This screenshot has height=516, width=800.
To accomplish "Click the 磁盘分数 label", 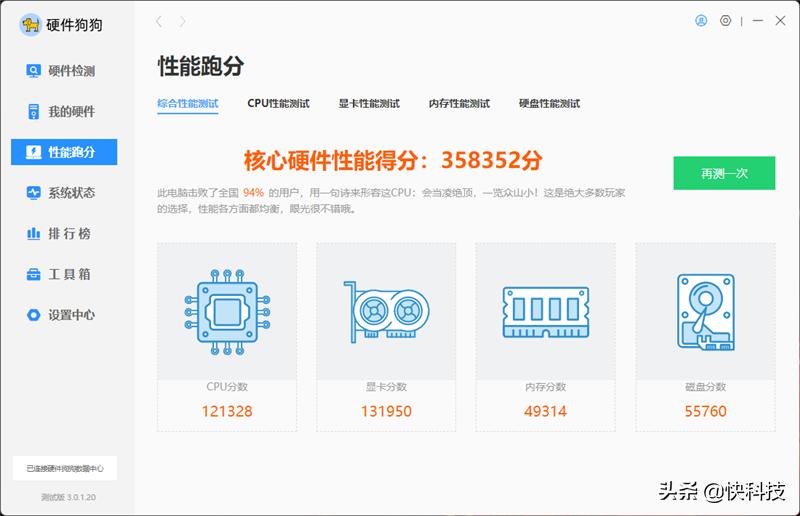I will click(x=706, y=387).
